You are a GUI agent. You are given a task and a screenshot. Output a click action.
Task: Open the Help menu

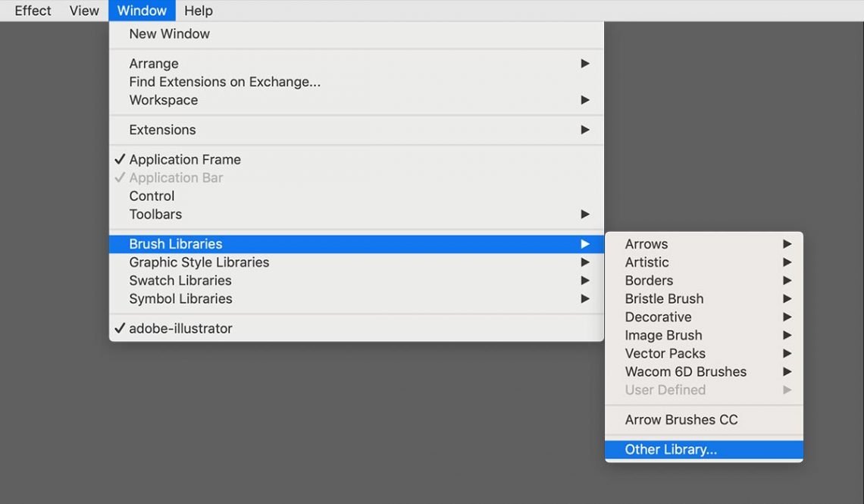tap(199, 11)
